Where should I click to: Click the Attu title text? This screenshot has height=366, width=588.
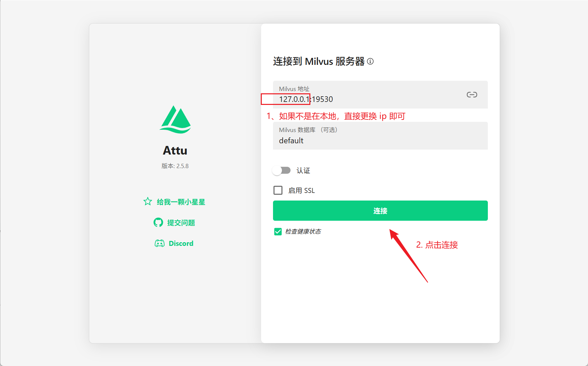[175, 151]
